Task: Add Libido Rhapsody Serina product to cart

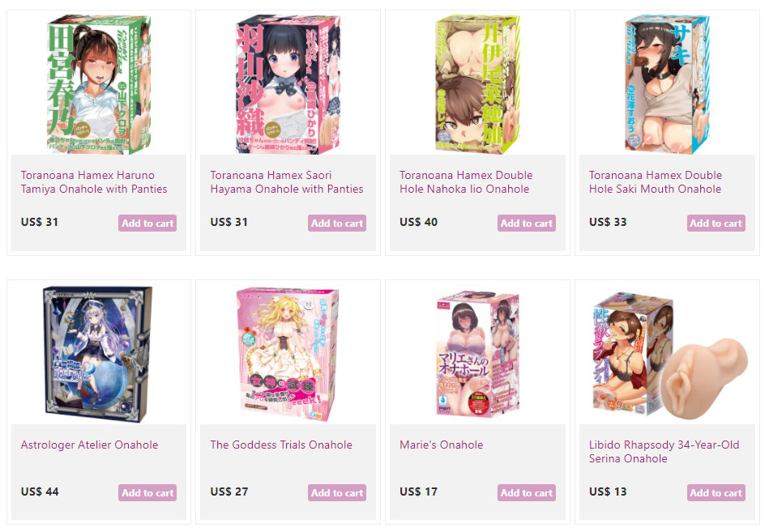Action: [716, 493]
